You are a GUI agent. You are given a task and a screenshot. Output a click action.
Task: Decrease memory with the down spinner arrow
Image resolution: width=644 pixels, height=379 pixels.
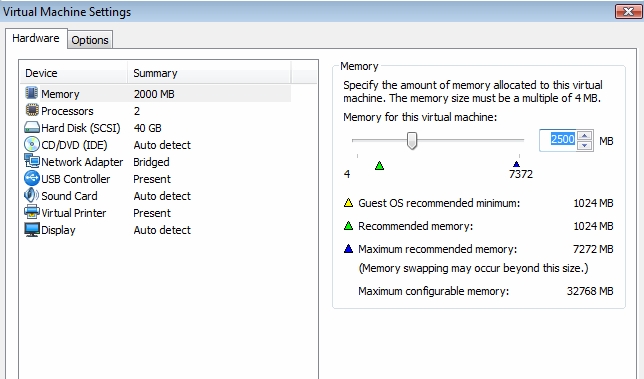pos(584,145)
